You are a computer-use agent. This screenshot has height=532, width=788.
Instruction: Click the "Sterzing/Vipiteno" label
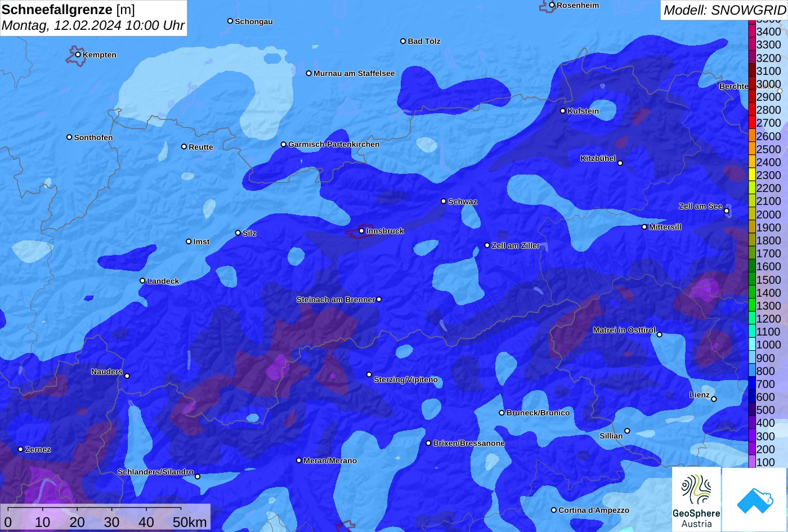click(x=406, y=379)
